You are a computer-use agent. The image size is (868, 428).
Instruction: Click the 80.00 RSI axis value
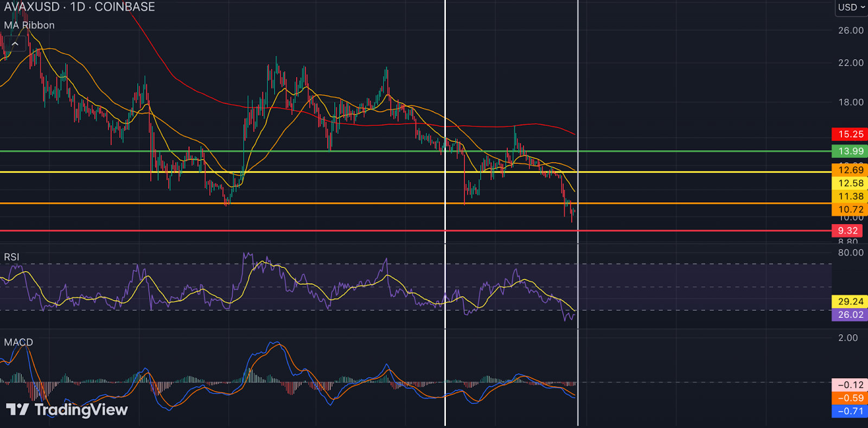(851, 253)
